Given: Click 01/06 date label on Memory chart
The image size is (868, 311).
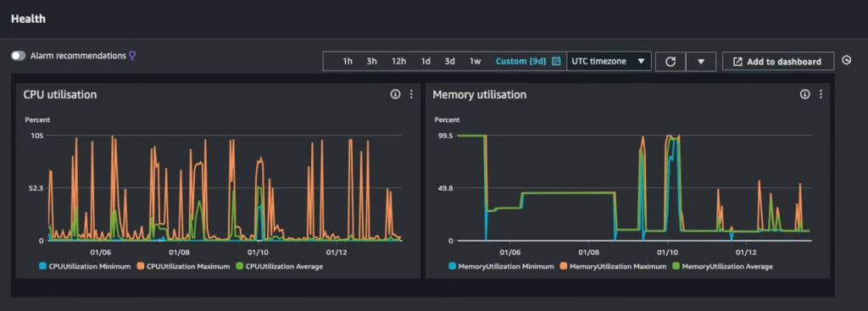Looking at the screenshot, I should tap(509, 253).
